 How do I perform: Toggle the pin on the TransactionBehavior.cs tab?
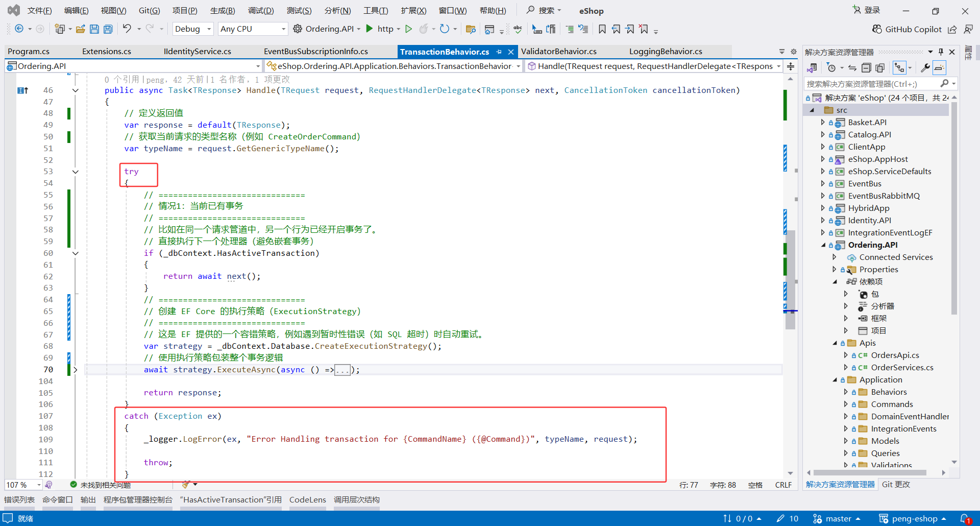499,52
